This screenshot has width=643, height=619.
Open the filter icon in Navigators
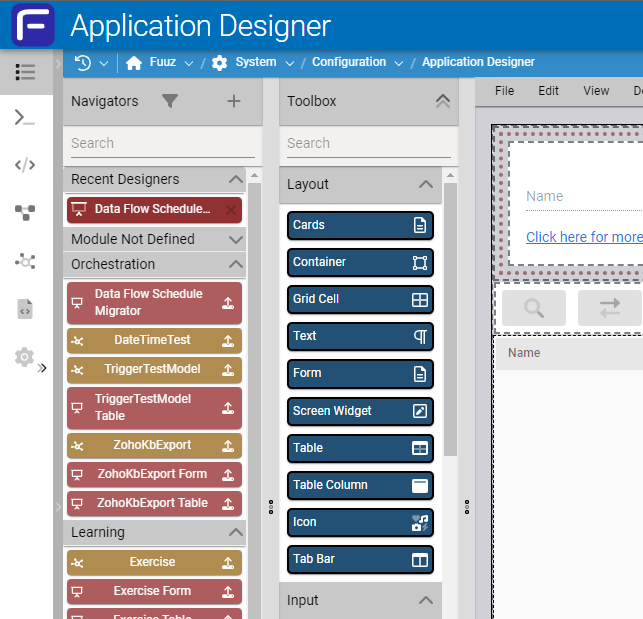click(170, 101)
